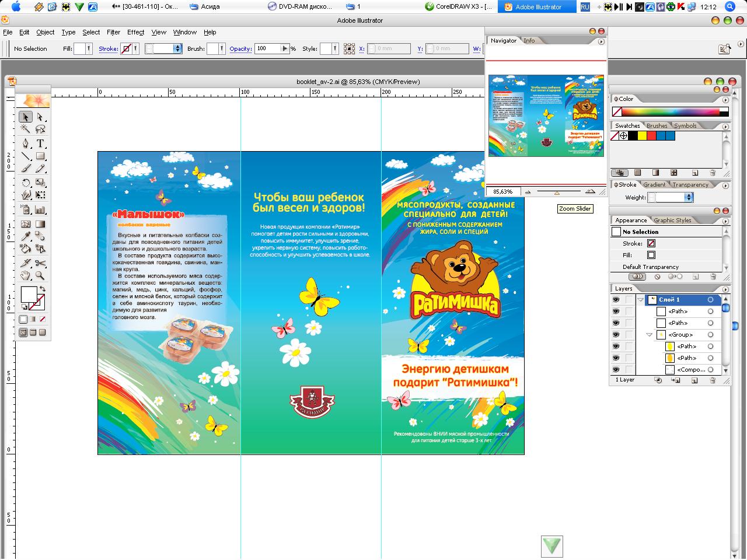The image size is (747, 560).
Task: Select the Lasso tool
Action: click(x=40, y=129)
